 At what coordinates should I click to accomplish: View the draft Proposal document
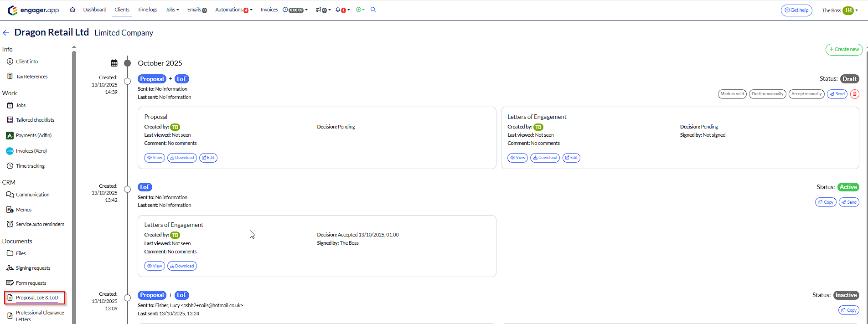click(x=155, y=158)
